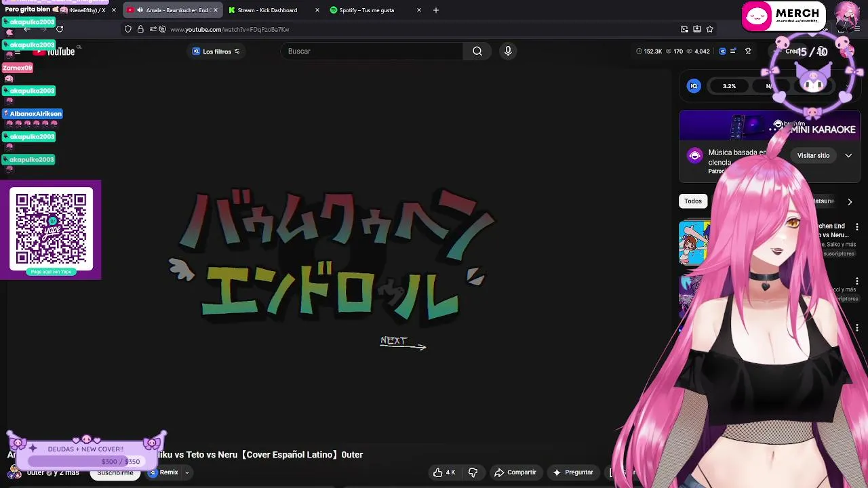Image resolution: width=868 pixels, height=488 pixels.
Task: Close the Spotify tab
Action: 419,10
